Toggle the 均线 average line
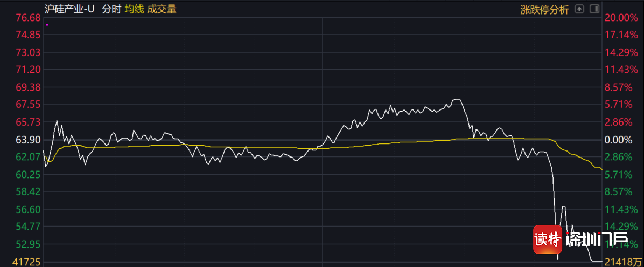The height and width of the screenshot is (267, 644). pyautogui.click(x=135, y=10)
